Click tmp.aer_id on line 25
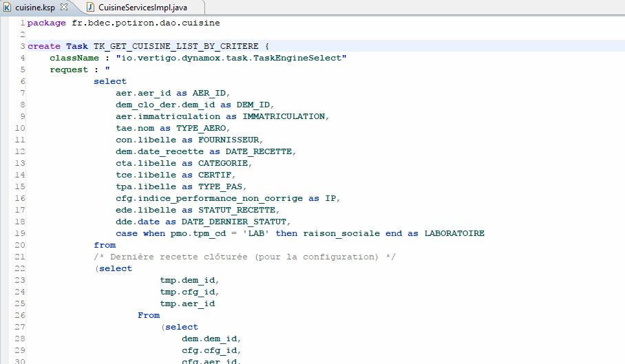This screenshot has height=364, width=625. coord(187,303)
